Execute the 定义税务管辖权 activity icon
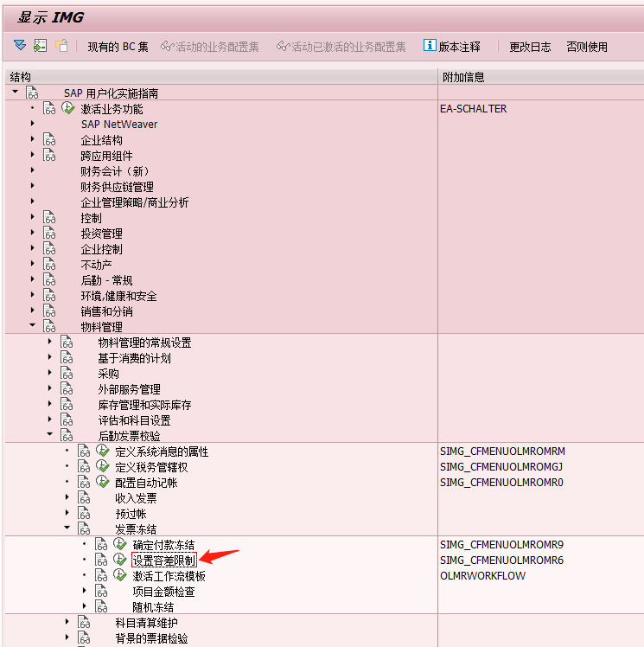The height and width of the screenshot is (647, 644). 103,467
